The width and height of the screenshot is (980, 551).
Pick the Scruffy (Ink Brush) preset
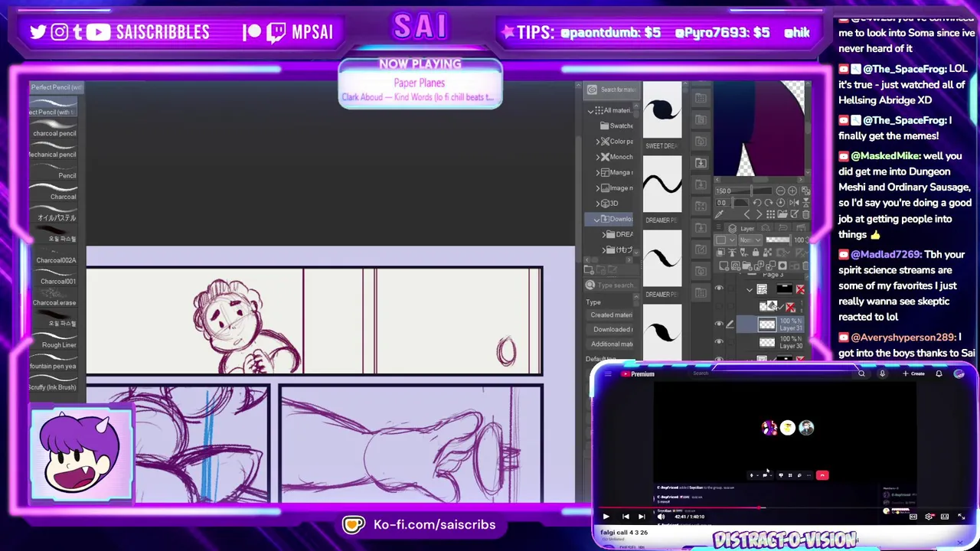[x=54, y=382]
